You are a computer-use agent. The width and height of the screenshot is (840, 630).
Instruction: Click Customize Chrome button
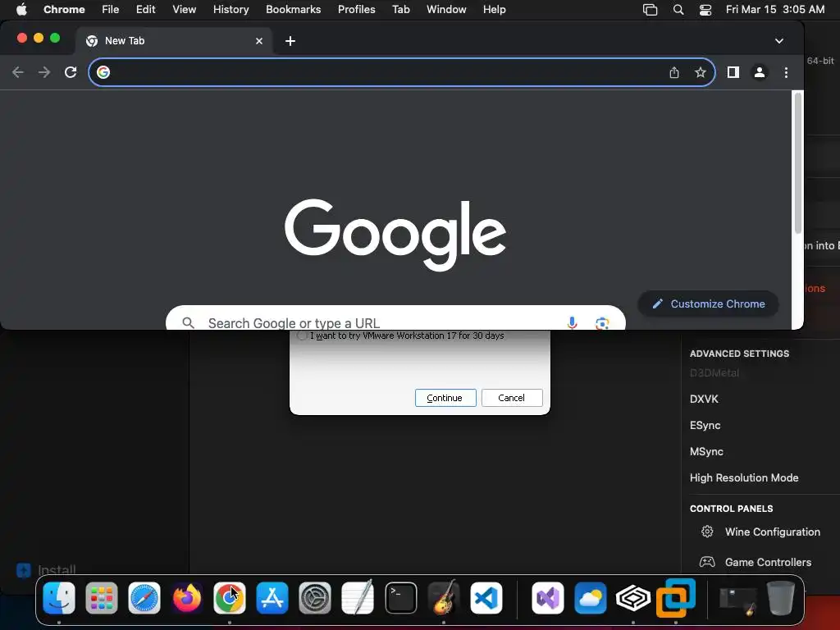coord(708,304)
